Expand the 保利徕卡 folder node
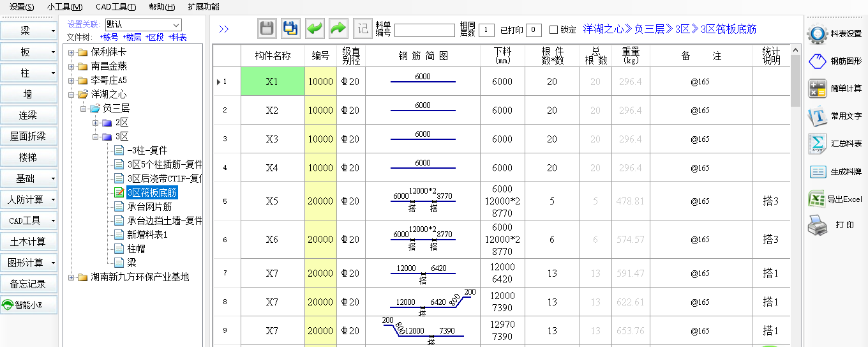 click(x=71, y=52)
